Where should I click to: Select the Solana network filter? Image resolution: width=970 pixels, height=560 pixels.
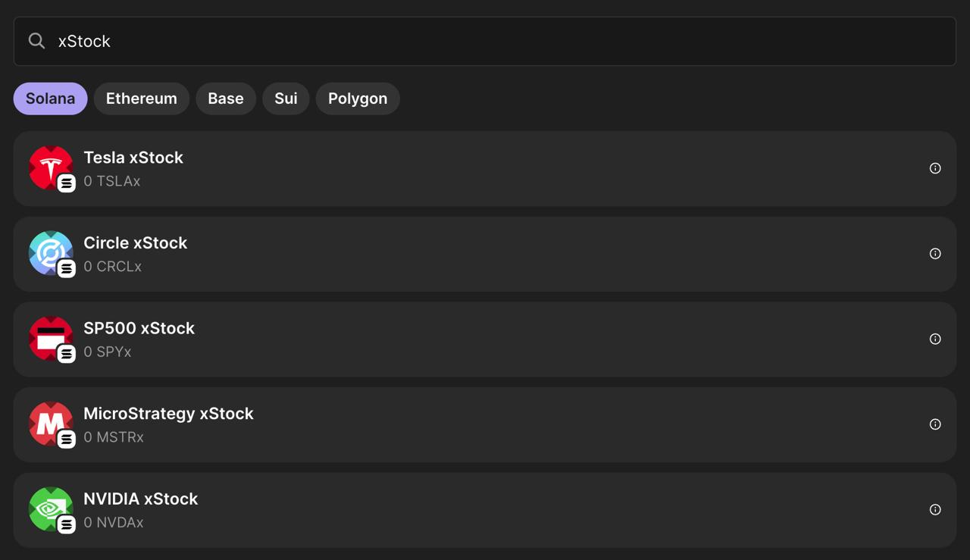[x=50, y=99]
